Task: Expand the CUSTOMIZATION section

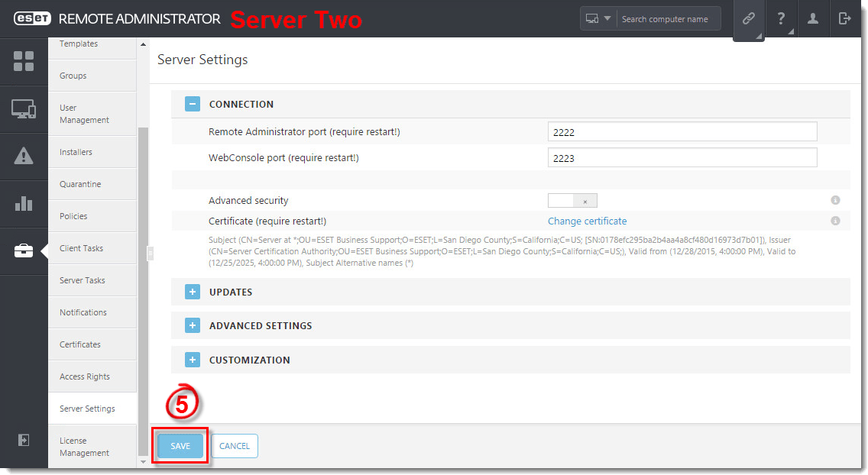Action: tap(193, 360)
